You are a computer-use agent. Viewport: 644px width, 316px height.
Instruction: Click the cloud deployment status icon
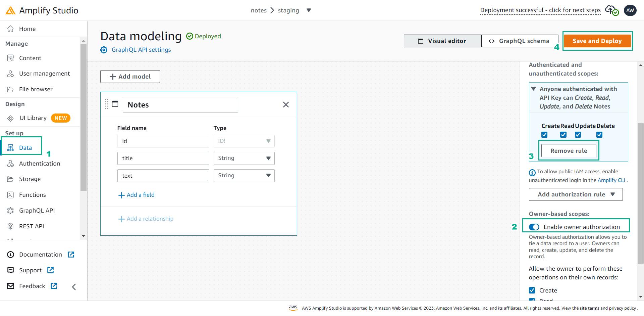(612, 10)
